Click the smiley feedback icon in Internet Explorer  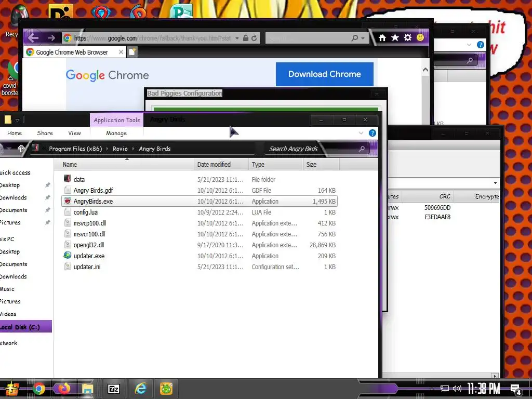point(420,37)
